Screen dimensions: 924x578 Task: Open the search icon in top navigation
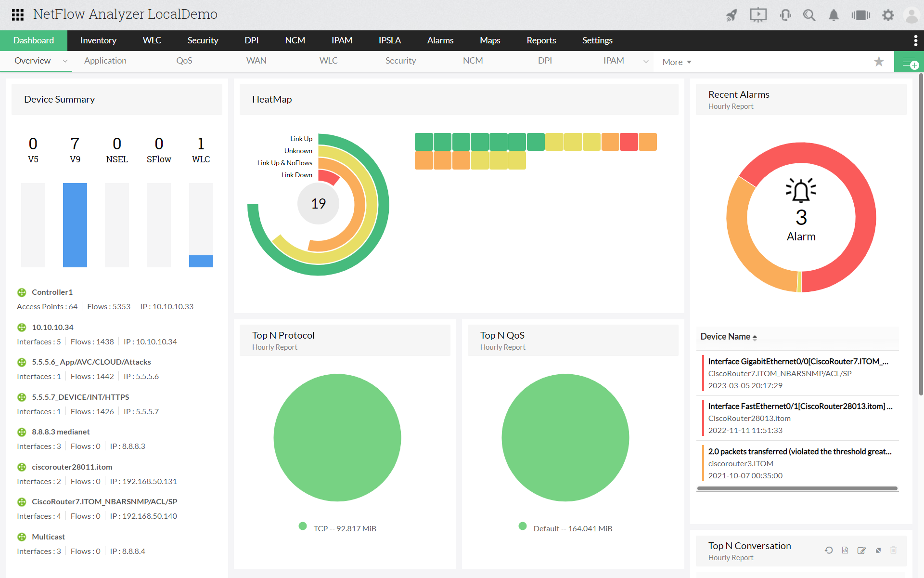pos(808,14)
